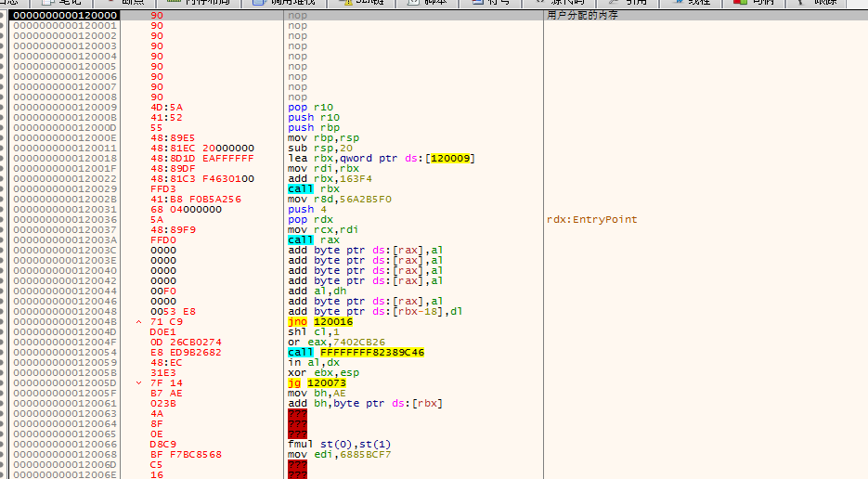Toggle breakpoint dot at address 0000000000120054
The height and width of the screenshot is (479, 868).
pos(4,352)
